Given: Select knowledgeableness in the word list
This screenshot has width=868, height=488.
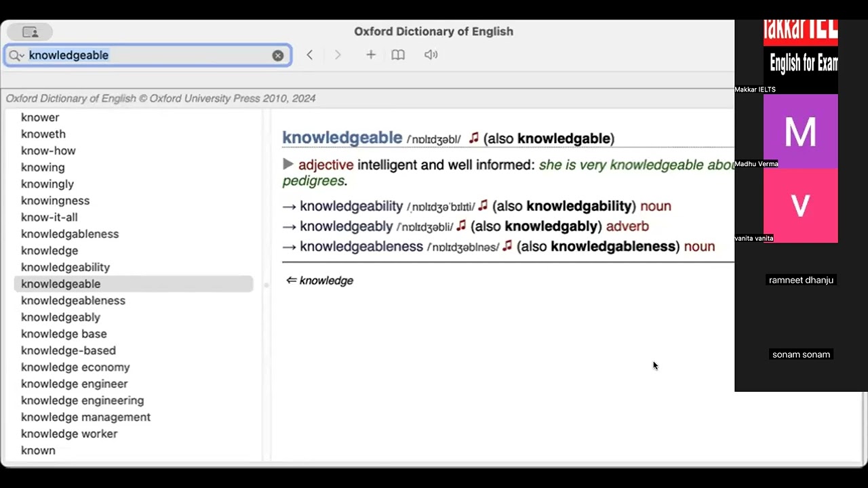Looking at the screenshot, I should [73, 300].
